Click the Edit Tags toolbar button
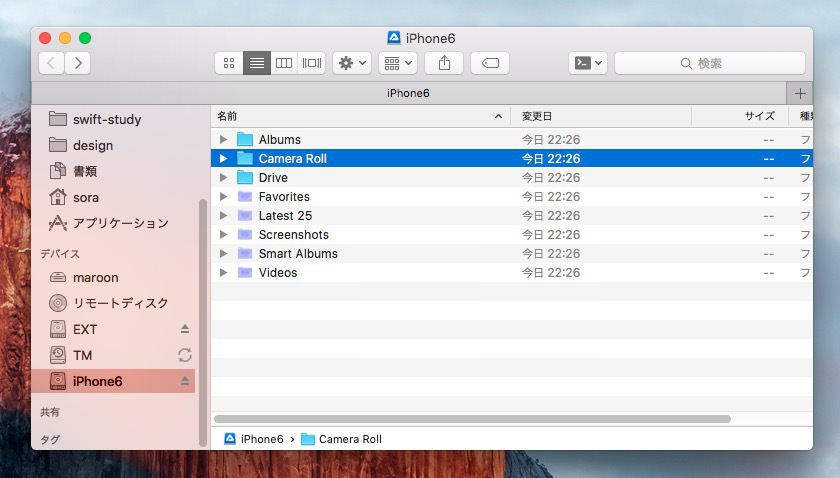840x478 pixels. 490,63
